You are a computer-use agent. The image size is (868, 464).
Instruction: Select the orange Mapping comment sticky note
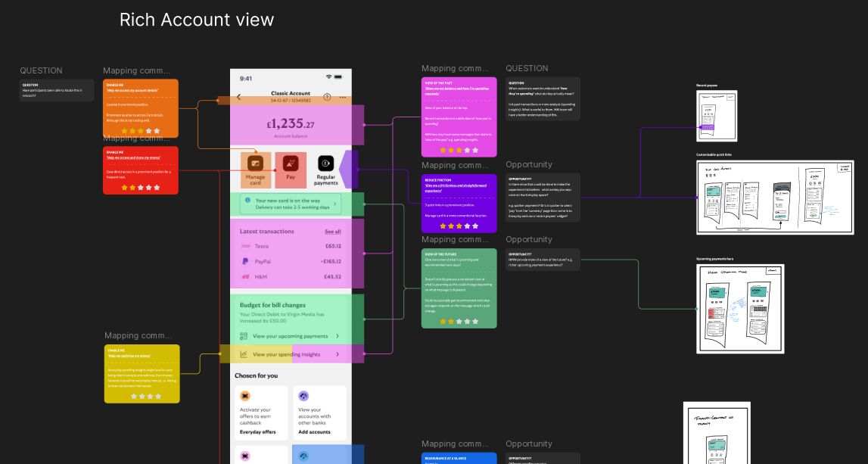pos(141,108)
